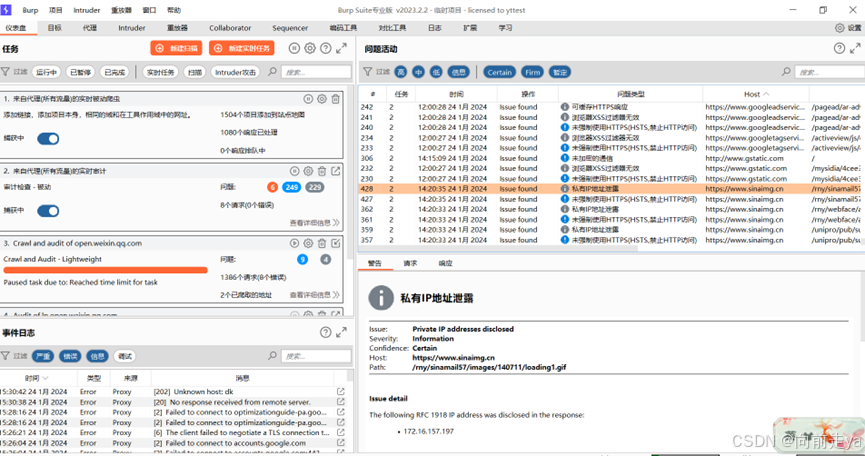Pause all tasks in the 任务 panel header

click(294, 49)
